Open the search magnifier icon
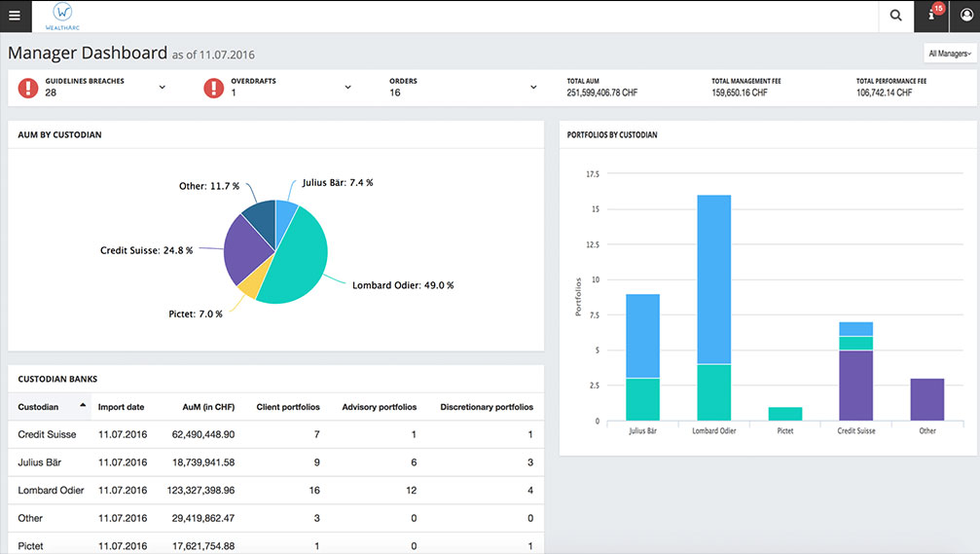Image resolution: width=980 pixels, height=554 pixels. [x=895, y=16]
